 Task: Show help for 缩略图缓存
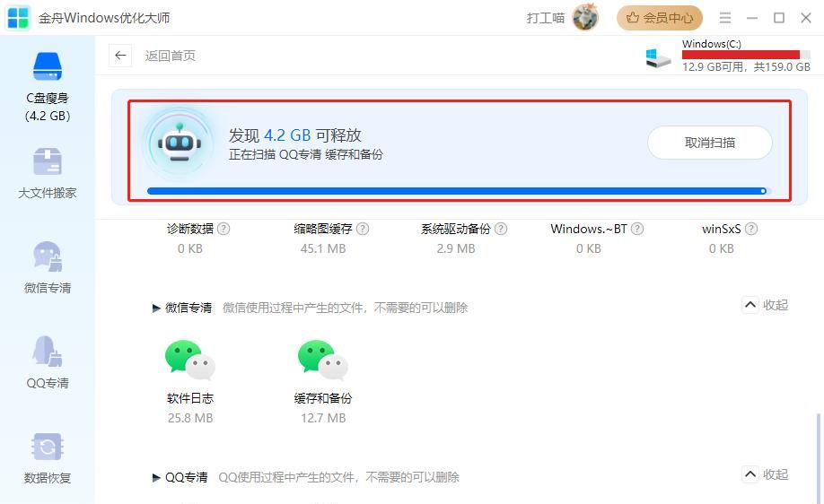click(363, 229)
